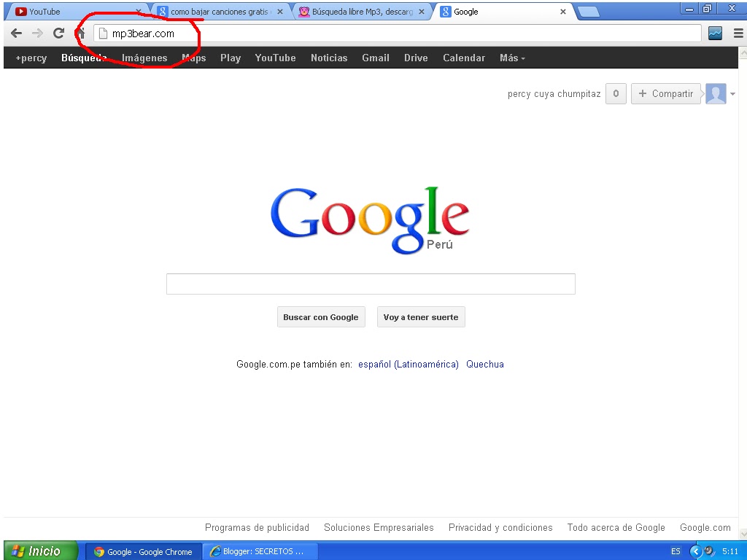The image size is (747, 560).
Task: Click the Quechua language link
Action: [x=485, y=365]
